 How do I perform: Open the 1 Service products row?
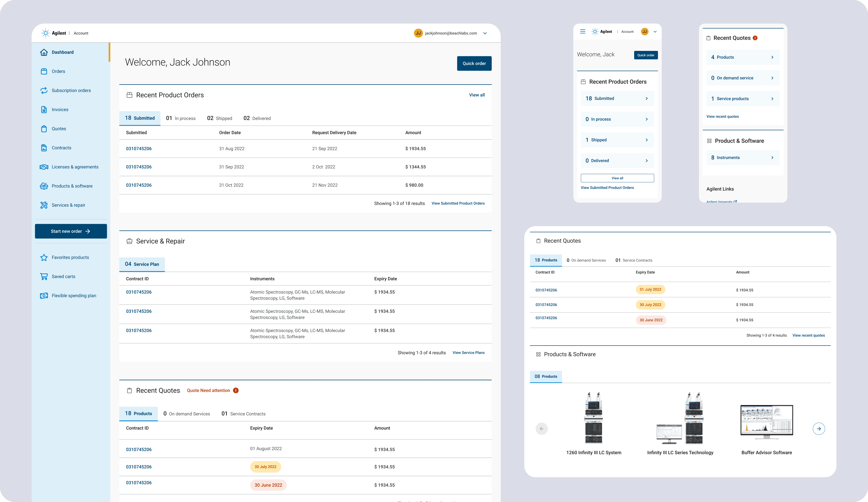(743, 98)
